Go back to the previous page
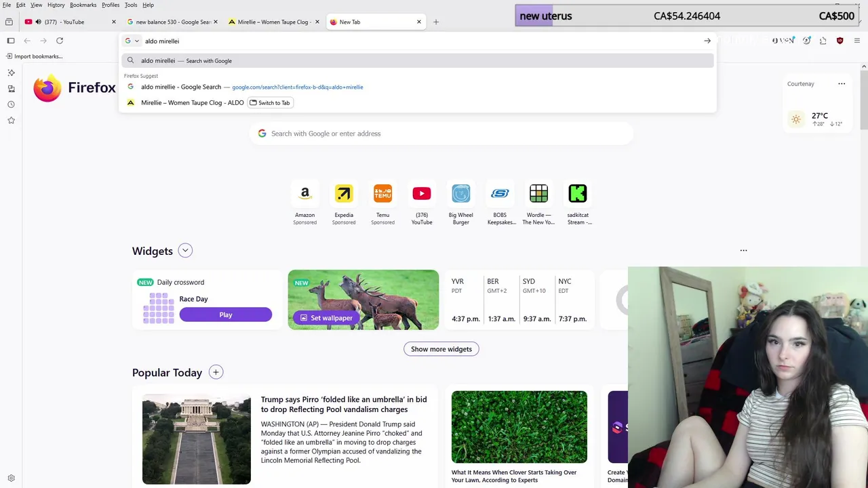Viewport: 868px width, 488px height. pos(27,41)
